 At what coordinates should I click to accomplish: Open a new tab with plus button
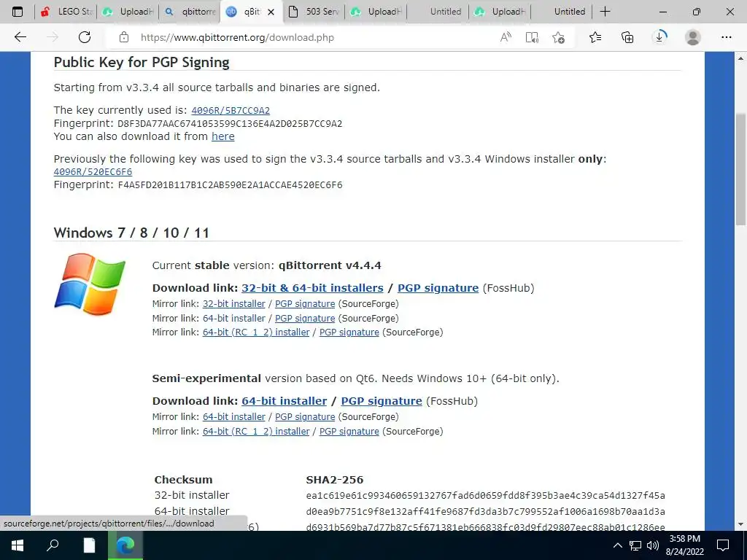pyautogui.click(x=605, y=12)
